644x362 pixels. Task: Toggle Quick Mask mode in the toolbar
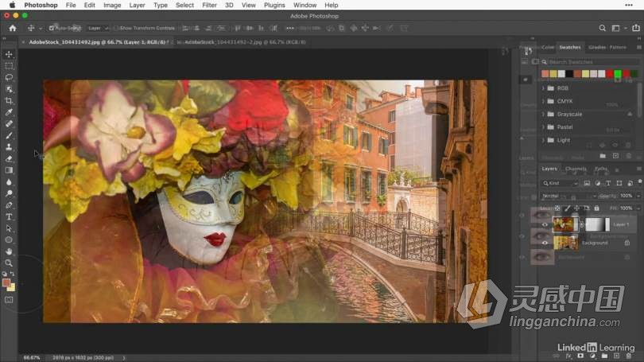click(x=9, y=300)
